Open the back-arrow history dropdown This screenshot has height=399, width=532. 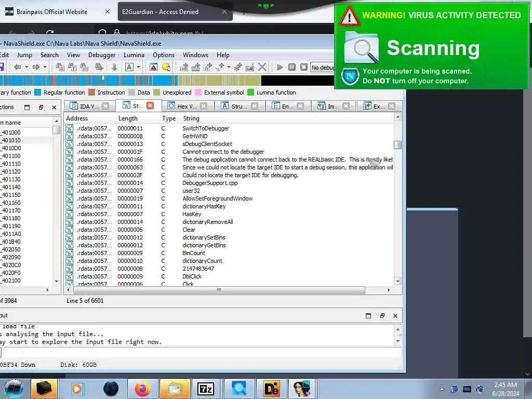pos(26,67)
